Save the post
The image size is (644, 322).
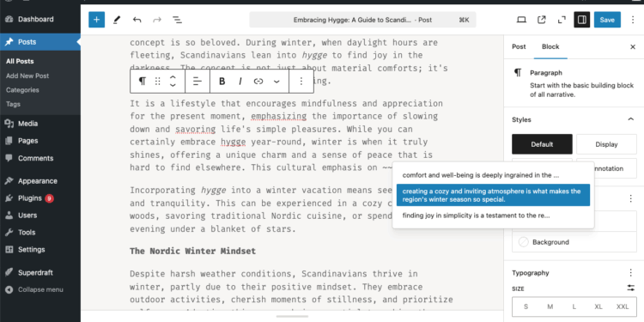[x=607, y=20]
